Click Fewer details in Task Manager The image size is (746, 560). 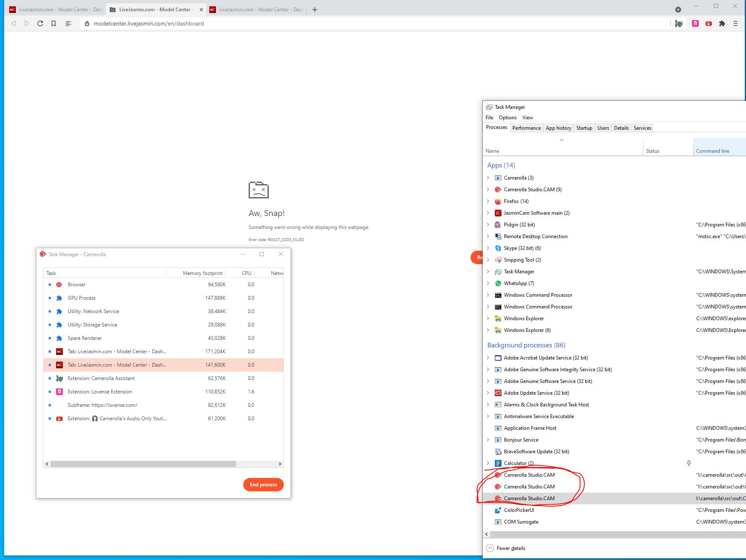[506, 548]
